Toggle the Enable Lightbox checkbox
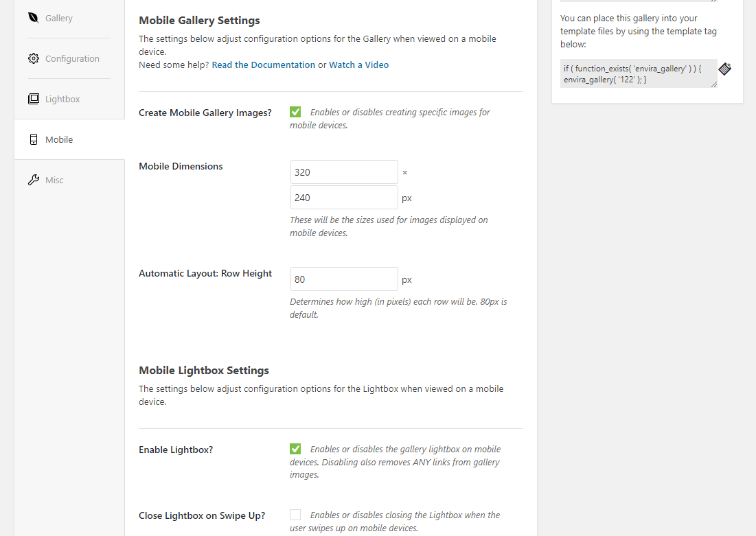756x536 pixels. point(295,449)
